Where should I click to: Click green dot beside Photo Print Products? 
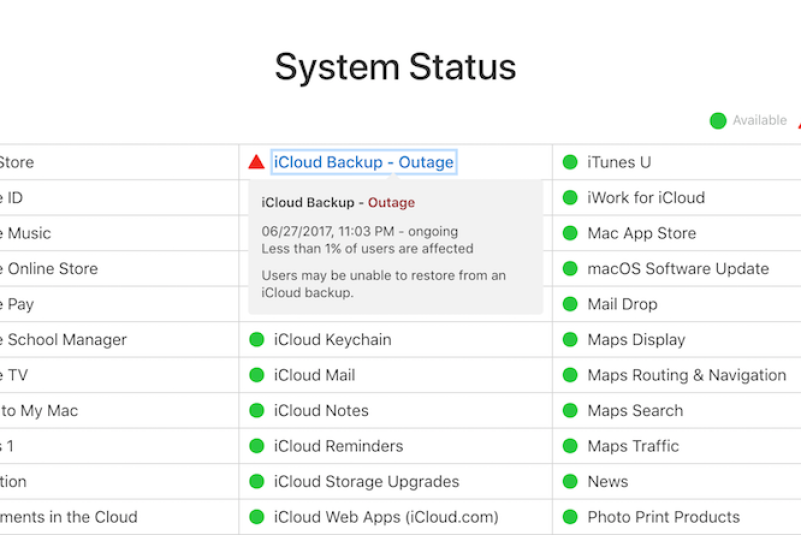[570, 517]
